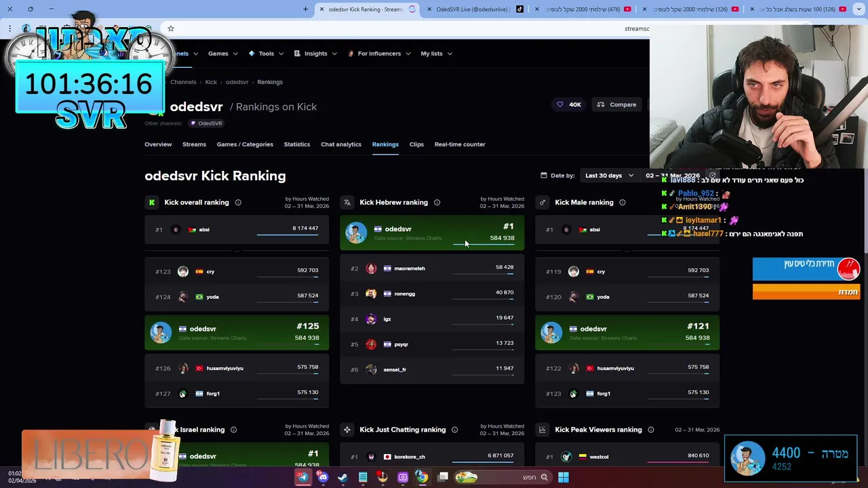Expand the Tools menu

point(266,54)
